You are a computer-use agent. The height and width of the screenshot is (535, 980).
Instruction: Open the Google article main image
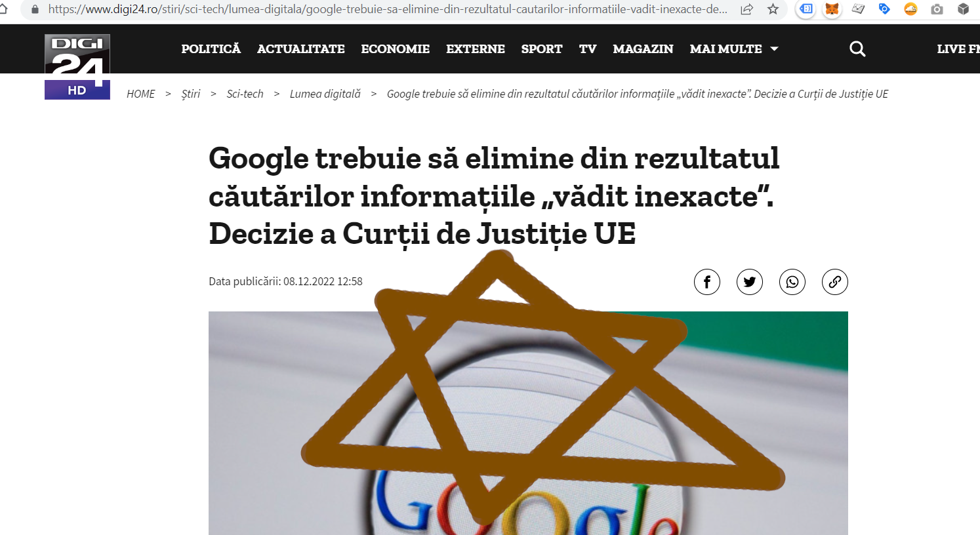pyautogui.click(x=528, y=423)
